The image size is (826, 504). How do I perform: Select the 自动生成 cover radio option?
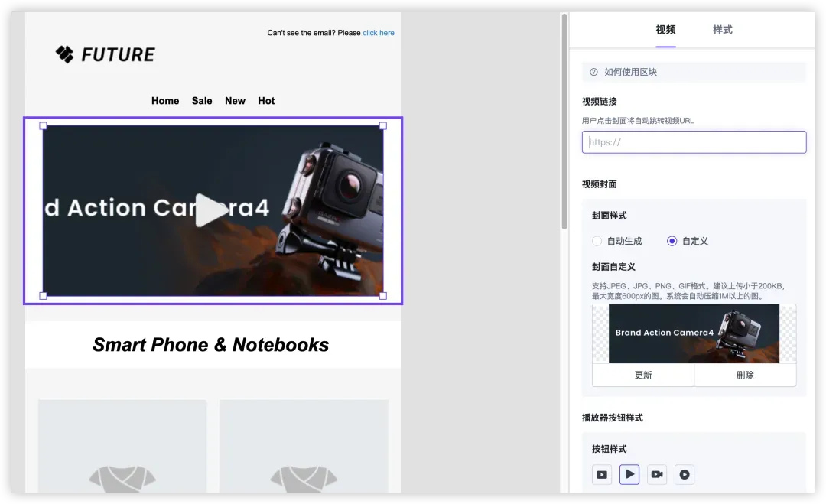pos(597,241)
